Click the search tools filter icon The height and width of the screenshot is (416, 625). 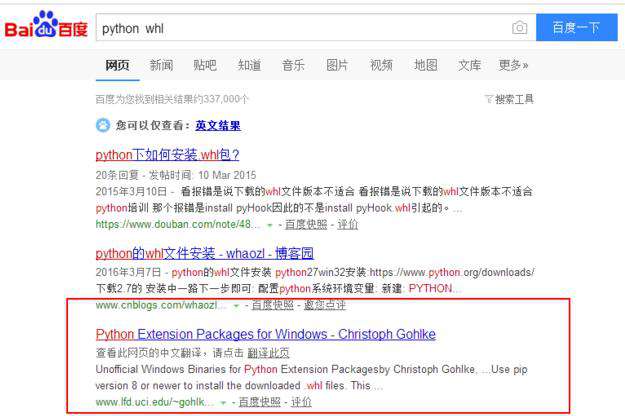click(x=489, y=99)
